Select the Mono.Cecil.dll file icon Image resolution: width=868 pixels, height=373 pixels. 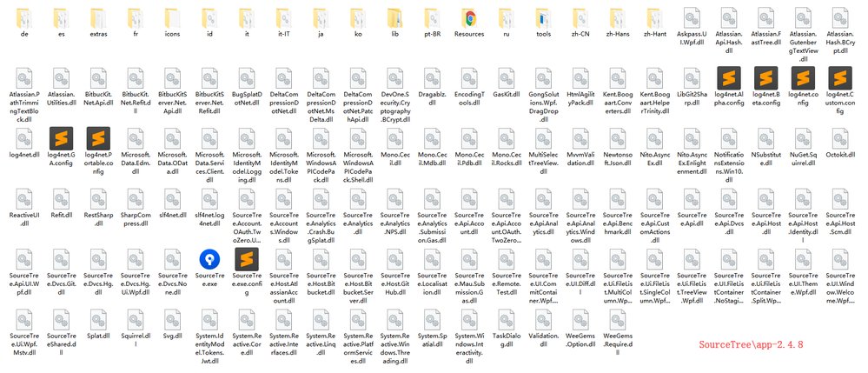tap(395, 138)
